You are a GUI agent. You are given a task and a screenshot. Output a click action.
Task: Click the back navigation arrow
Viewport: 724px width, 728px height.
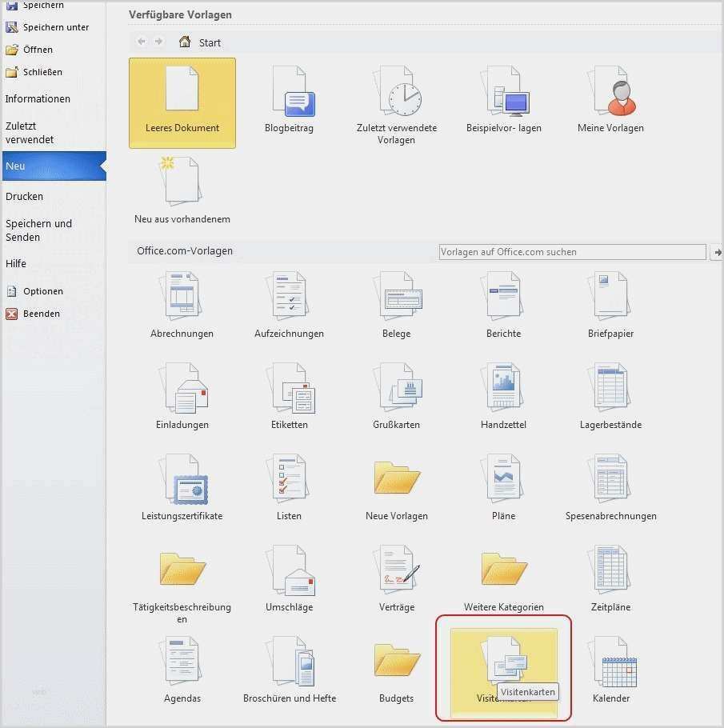click(x=141, y=42)
